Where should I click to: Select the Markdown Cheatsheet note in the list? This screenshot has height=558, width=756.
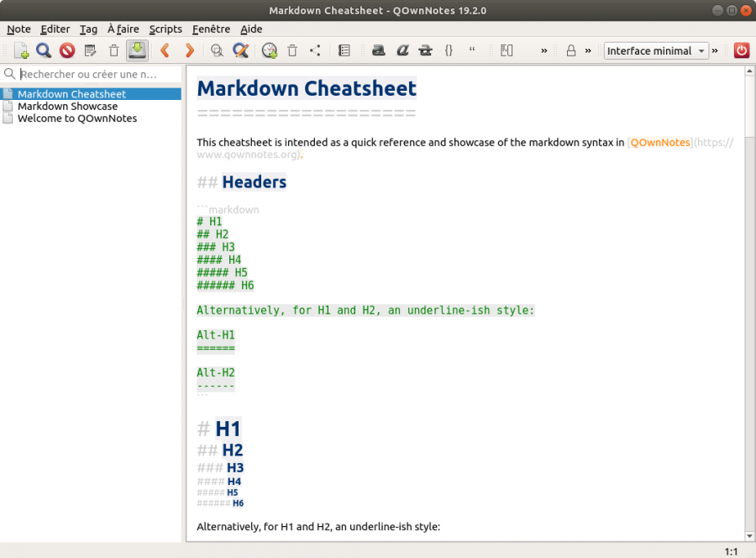[92, 94]
